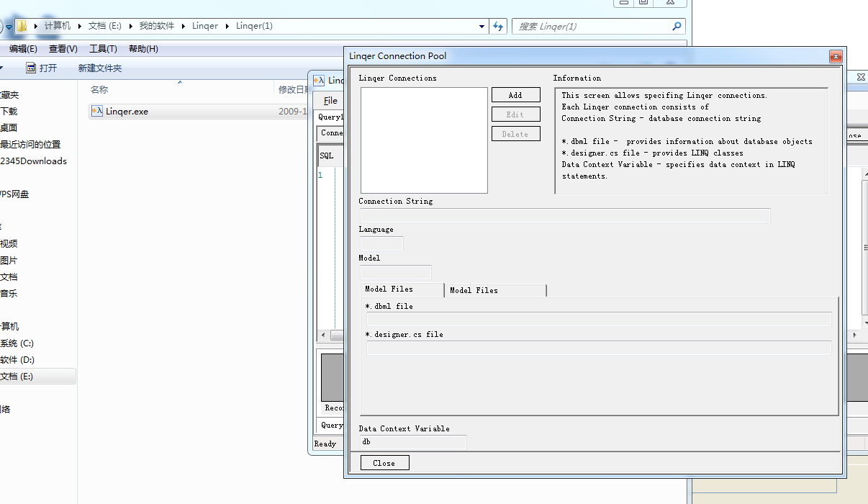Select the Query1 tab in Linqer main window
Screen dimensions: 868x504
pyautogui.click(x=330, y=117)
